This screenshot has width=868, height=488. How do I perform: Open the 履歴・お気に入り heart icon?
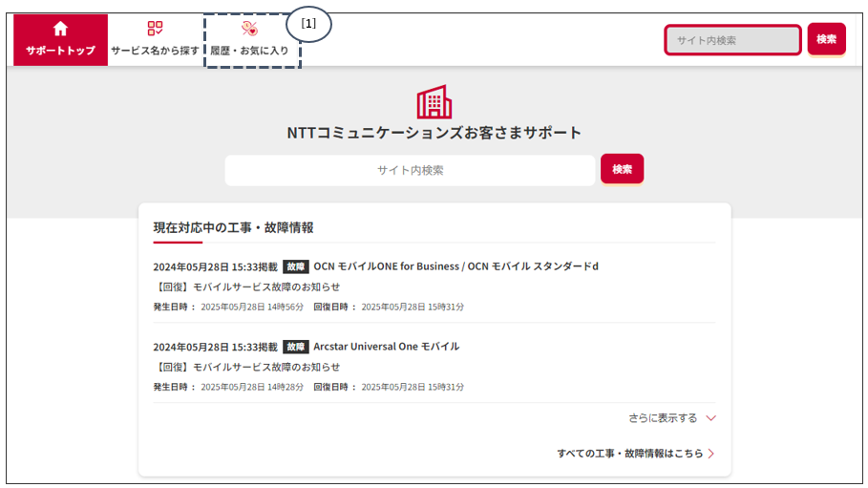249,29
